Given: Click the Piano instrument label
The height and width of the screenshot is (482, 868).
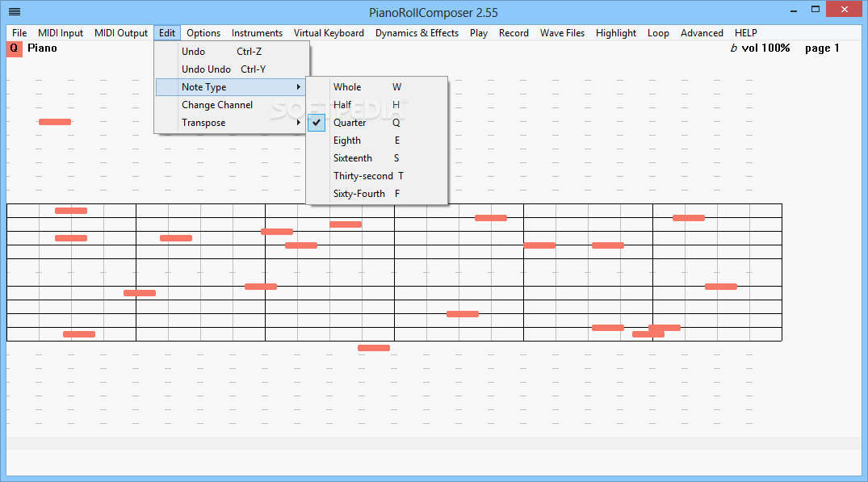Looking at the screenshot, I should point(42,48).
